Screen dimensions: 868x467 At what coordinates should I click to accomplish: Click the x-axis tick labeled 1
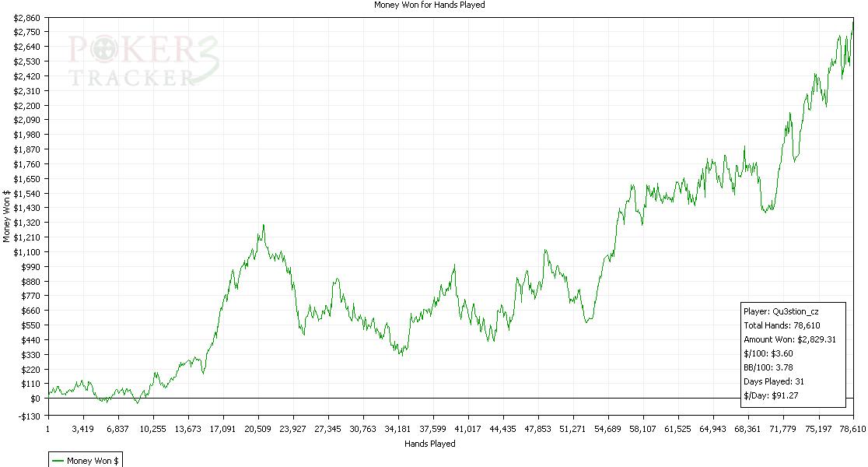pyautogui.click(x=47, y=428)
